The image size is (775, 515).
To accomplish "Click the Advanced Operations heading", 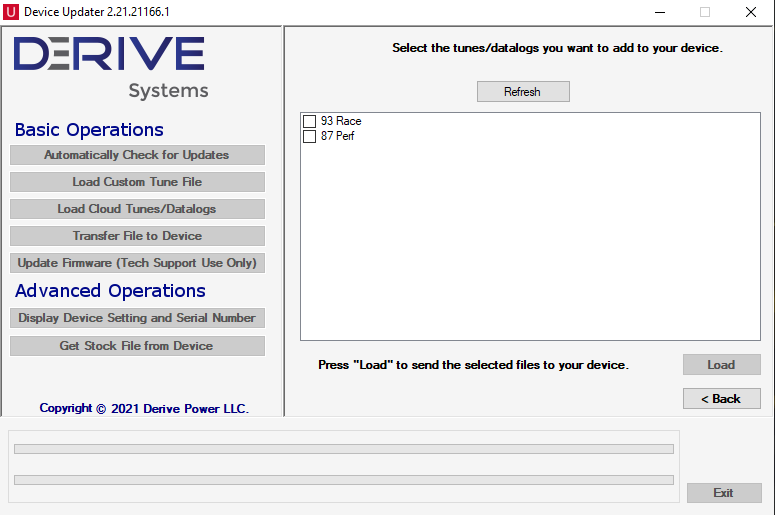I will tap(110, 291).
